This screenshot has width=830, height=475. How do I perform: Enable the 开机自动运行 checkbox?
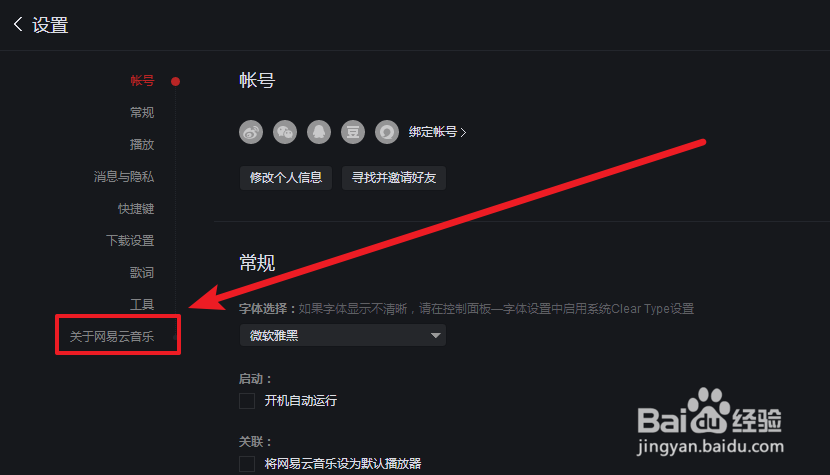[247, 401]
